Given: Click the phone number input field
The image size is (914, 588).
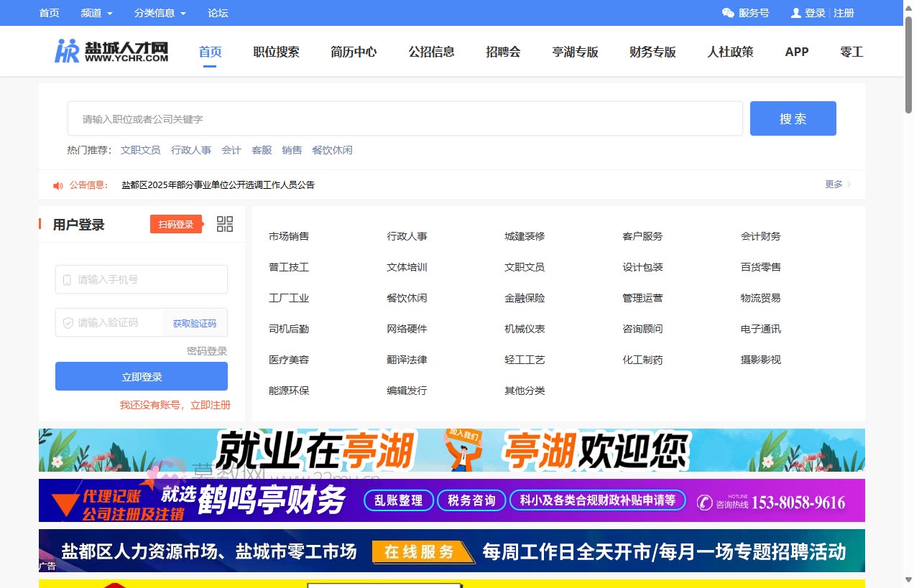Looking at the screenshot, I should 141,279.
